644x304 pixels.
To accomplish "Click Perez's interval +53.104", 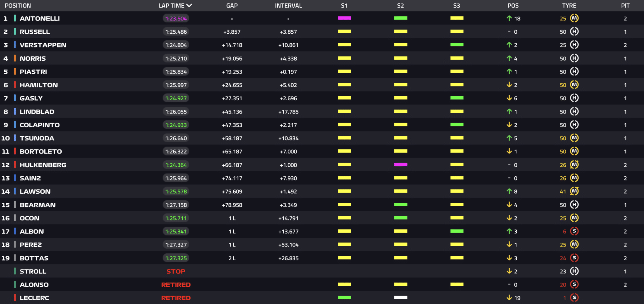I will click(x=288, y=245).
